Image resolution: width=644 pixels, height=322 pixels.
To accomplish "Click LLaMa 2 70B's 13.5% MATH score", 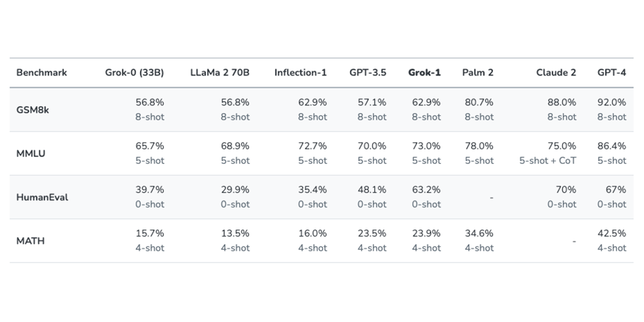I will [x=235, y=233].
